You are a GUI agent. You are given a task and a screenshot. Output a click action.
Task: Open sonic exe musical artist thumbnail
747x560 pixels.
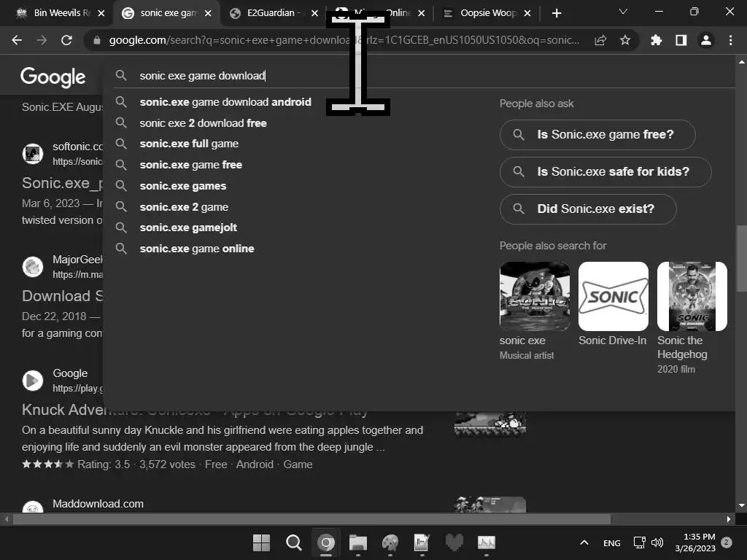[x=535, y=296]
